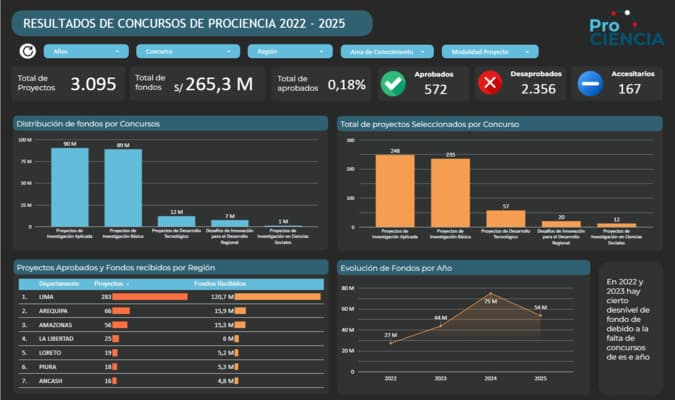Open the Años filter dropdown
The height and width of the screenshot is (400, 675).
[x=86, y=51]
